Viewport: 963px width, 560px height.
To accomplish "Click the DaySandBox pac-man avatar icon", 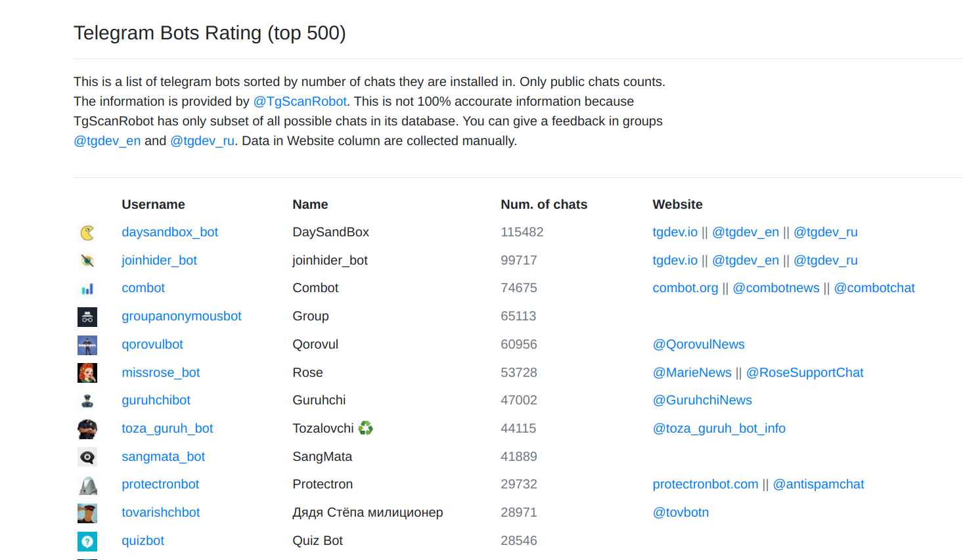I will [87, 232].
